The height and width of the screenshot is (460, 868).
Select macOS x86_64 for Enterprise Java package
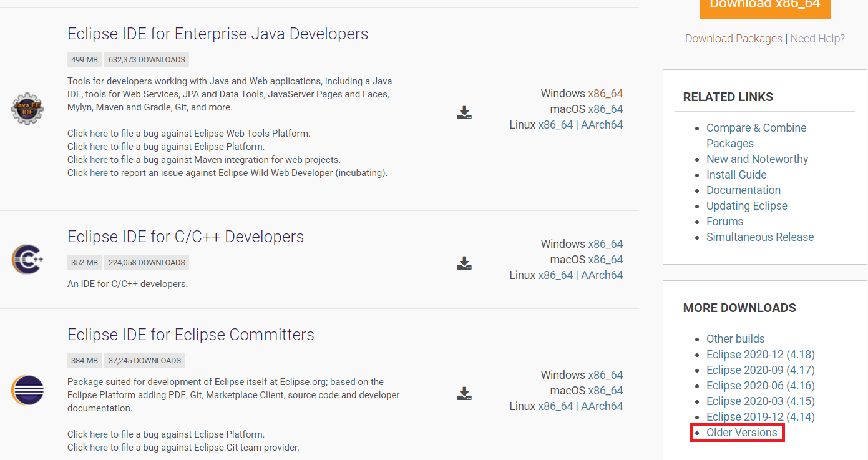point(605,109)
